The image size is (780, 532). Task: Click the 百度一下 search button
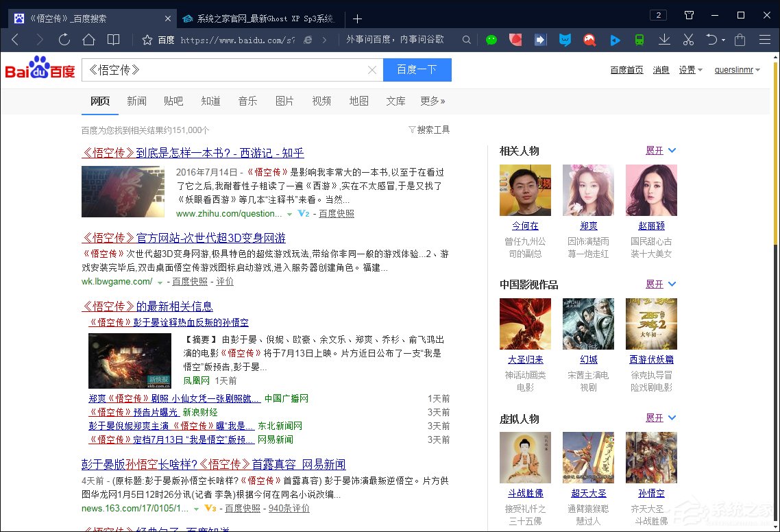[417, 69]
